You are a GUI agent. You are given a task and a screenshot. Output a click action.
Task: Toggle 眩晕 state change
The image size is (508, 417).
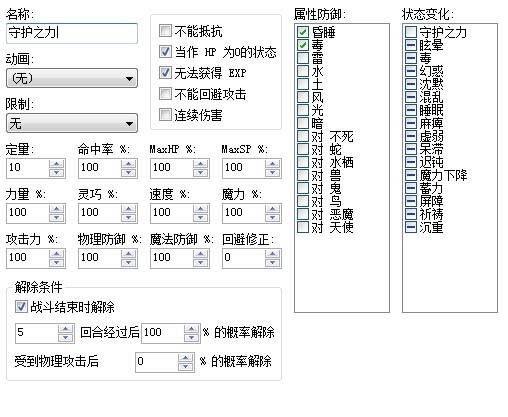click(411, 45)
